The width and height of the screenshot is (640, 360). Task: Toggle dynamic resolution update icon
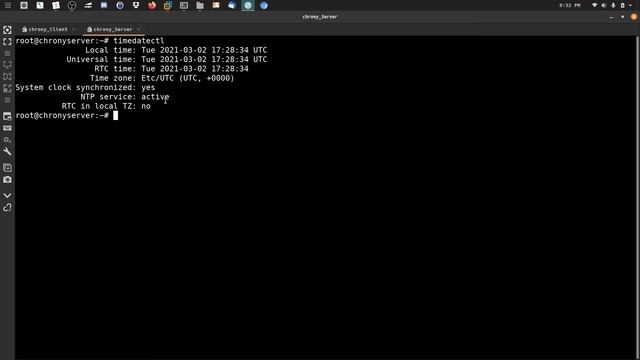pos(7,77)
